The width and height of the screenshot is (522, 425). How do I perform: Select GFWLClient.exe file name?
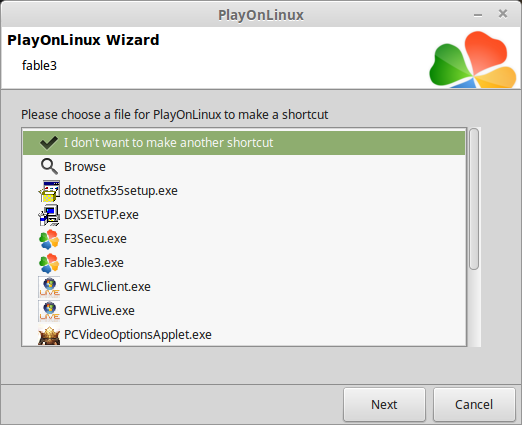point(107,287)
